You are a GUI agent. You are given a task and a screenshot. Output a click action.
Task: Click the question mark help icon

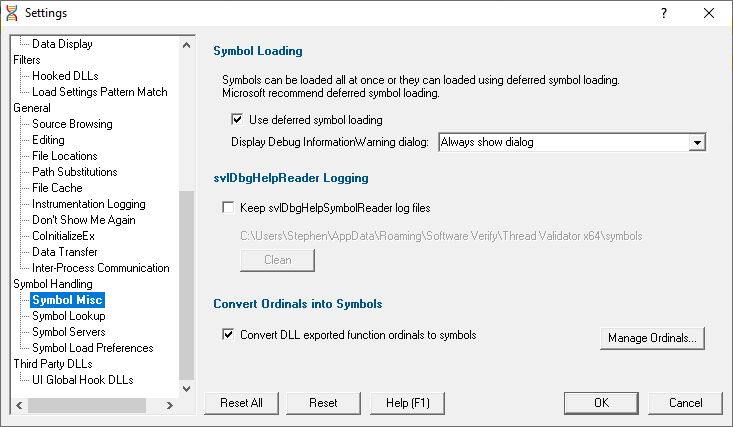[663, 13]
